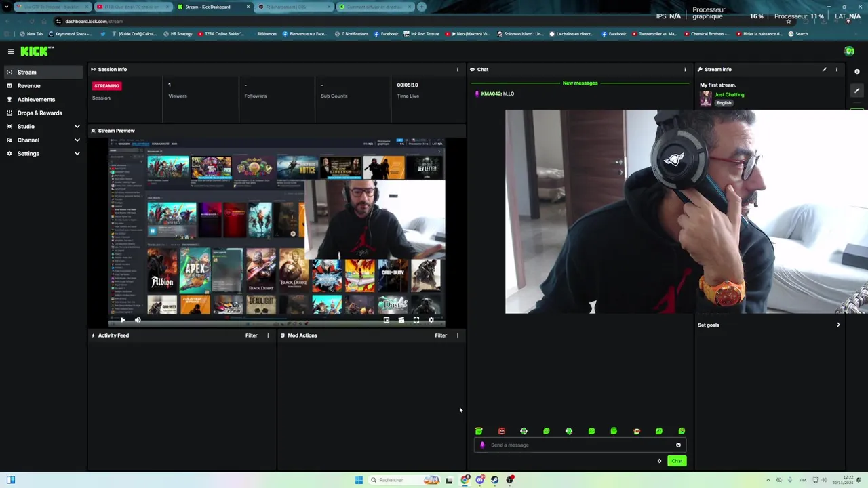The image size is (868, 488).
Task: Click the Just Chatting category link
Action: pyautogui.click(x=729, y=95)
